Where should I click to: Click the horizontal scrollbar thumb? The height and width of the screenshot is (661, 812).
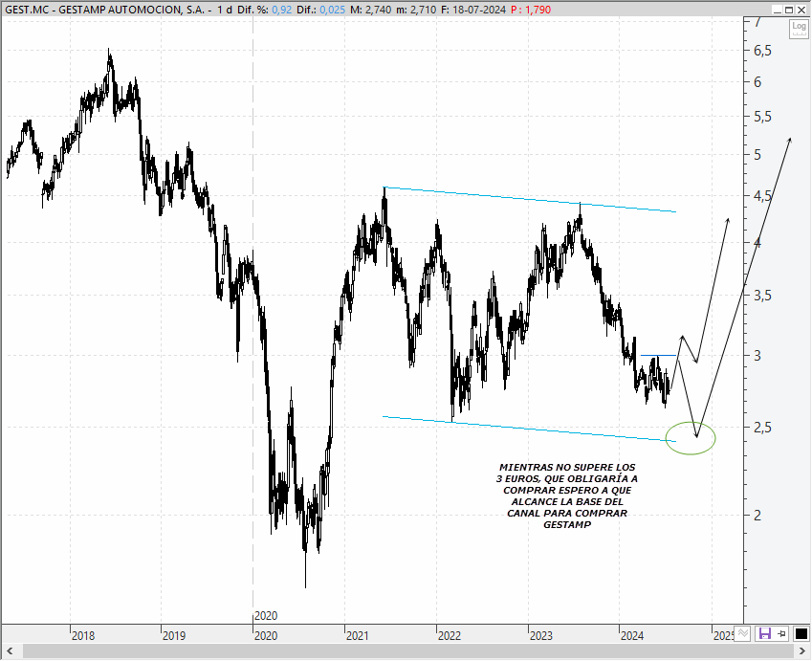pyautogui.click(x=406, y=651)
